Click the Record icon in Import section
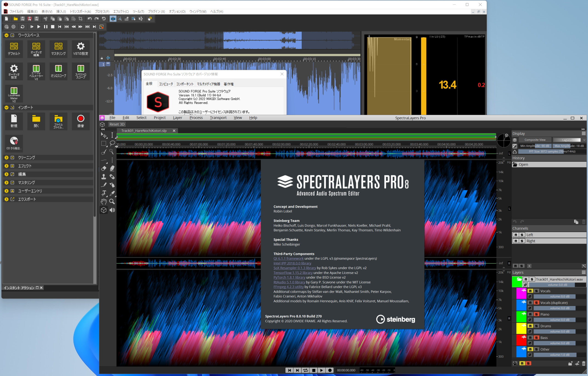Viewport: 588px width, 376px height. click(81, 121)
